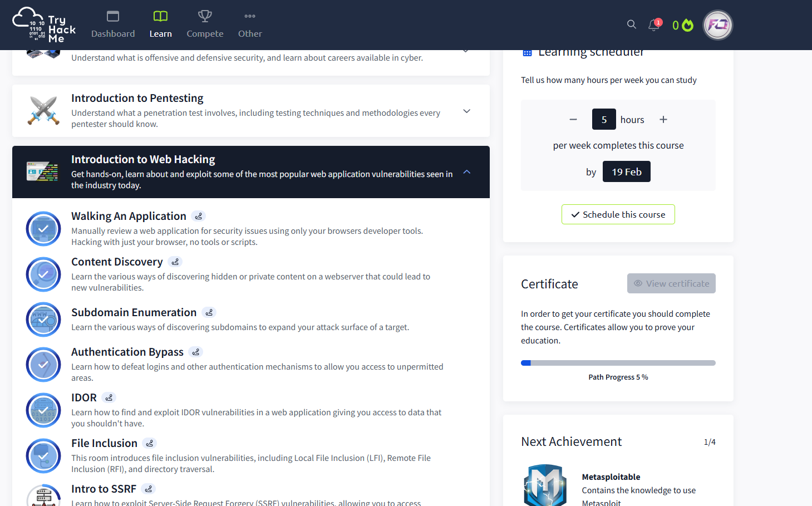Image resolution: width=812 pixels, height=506 pixels.
Task: Click the TryHackMe logo
Action: [x=45, y=25]
